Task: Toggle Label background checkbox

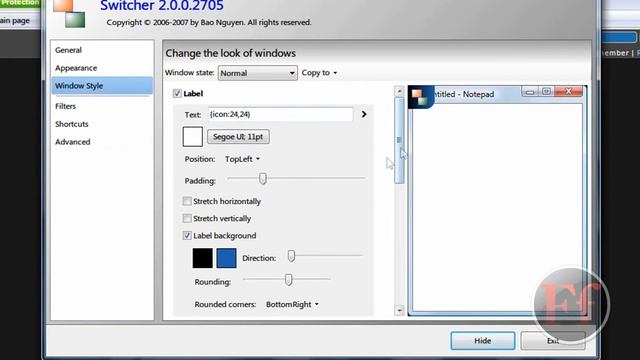Action: point(187,236)
